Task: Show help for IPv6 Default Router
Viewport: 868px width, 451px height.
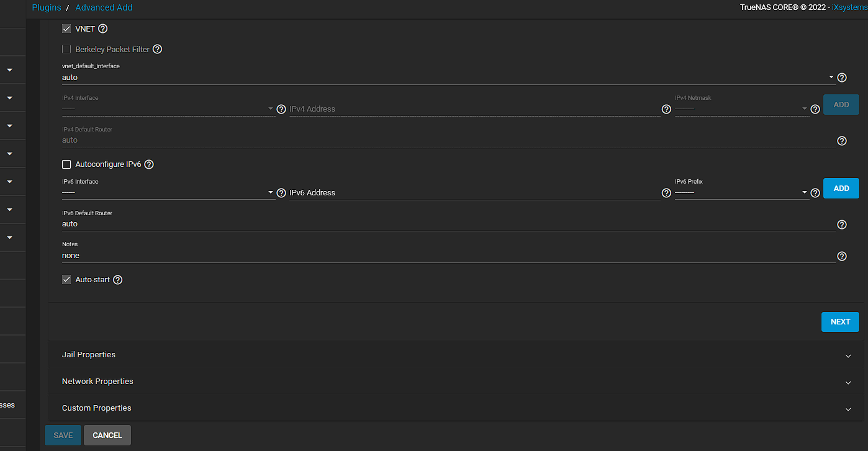Action: click(842, 225)
